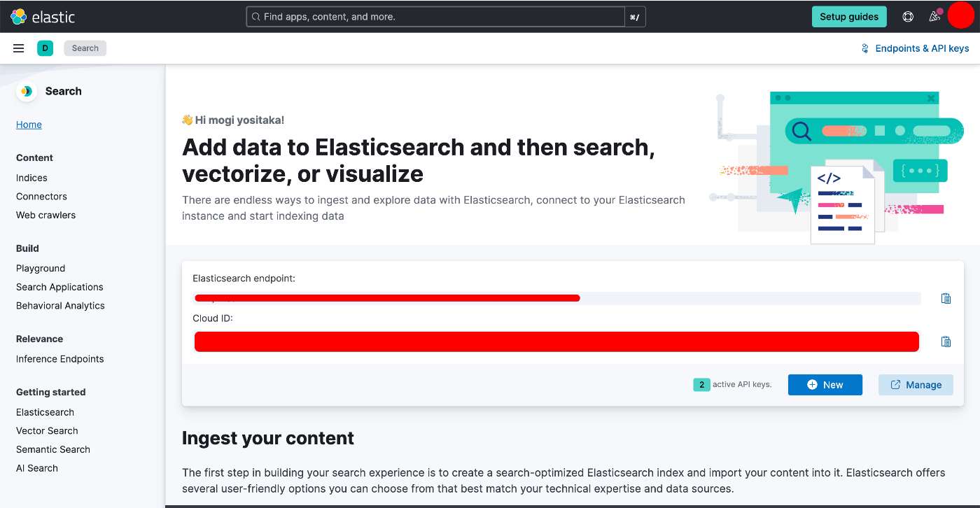980x508 pixels.
Task: Open Elasticsearch under Getting started
Action: click(x=45, y=412)
